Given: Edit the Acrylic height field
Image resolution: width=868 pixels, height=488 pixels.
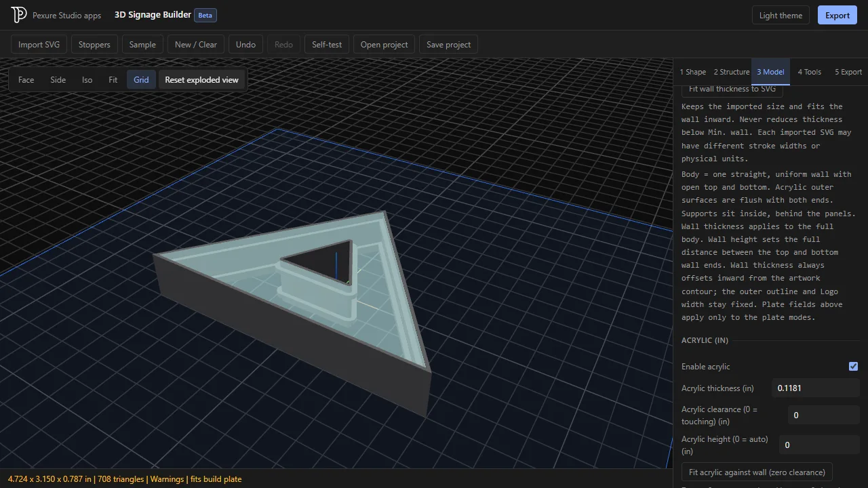Looking at the screenshot, I should (819, 445).
